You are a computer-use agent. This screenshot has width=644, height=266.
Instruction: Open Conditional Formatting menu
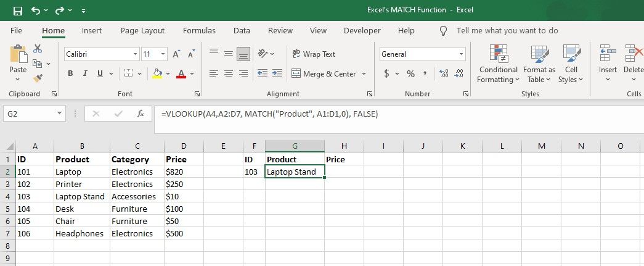(499, 64)
